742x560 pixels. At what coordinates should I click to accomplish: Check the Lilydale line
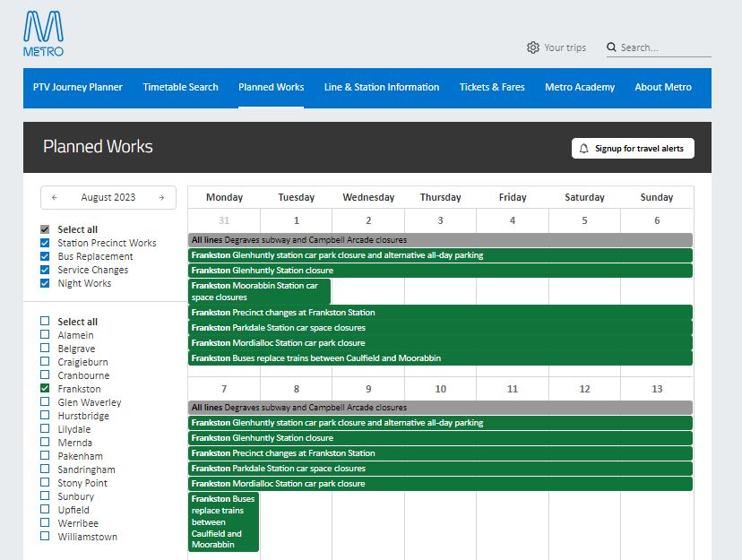(x=45, y=428)
